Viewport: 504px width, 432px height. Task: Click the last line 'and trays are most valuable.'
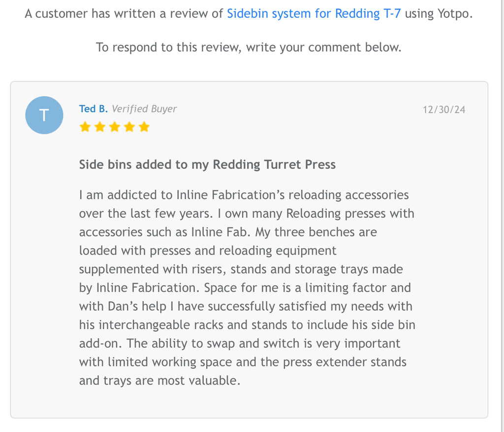(159, 381)
